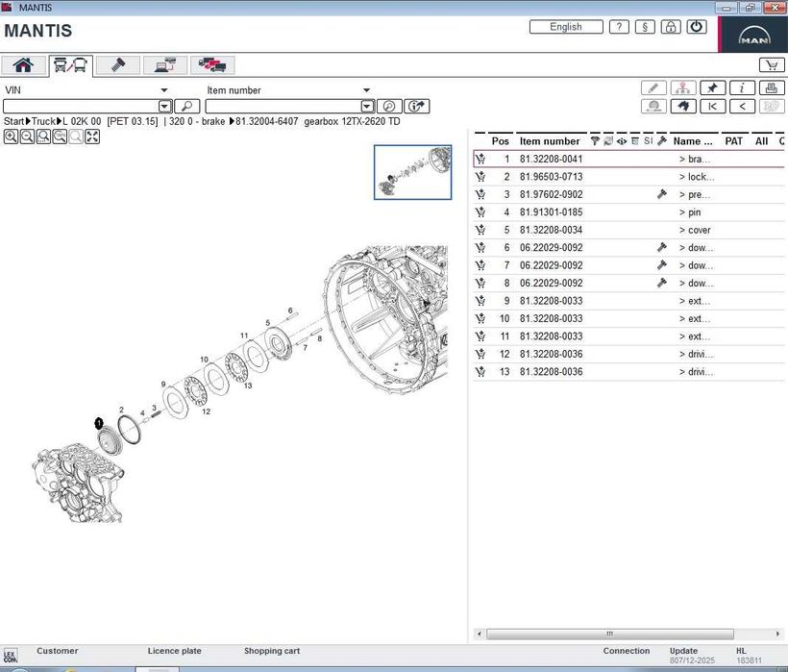The image size is (788, 672).
Task: Click '81.32004-6407' in the breadcrumb
Action: (x=267, y=122)
